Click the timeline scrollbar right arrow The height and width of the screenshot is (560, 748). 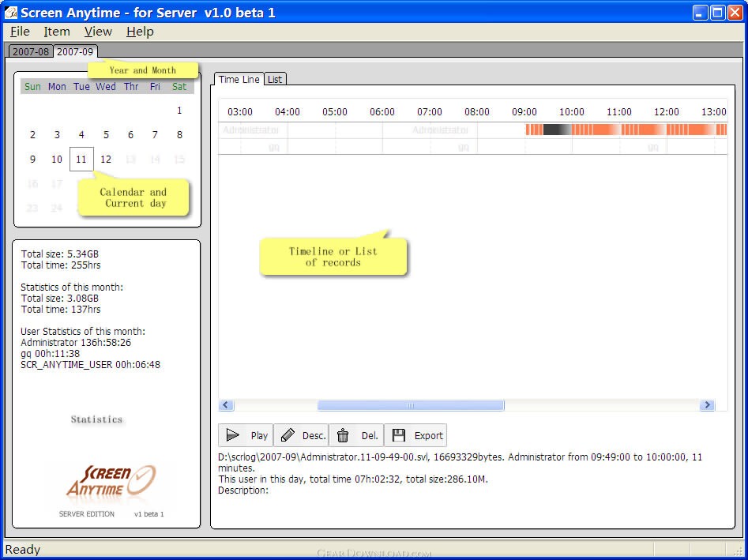[707, 405]
